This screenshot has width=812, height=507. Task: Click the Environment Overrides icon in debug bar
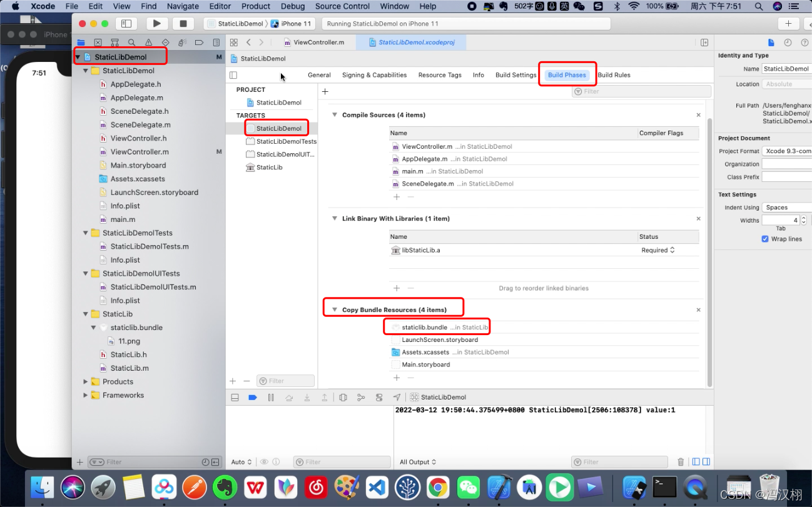click(379, 397)
